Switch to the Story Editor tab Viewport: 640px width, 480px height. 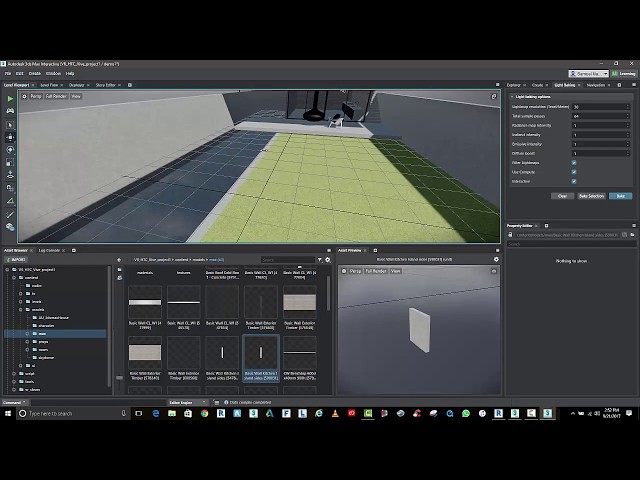[x=106, y=85]
